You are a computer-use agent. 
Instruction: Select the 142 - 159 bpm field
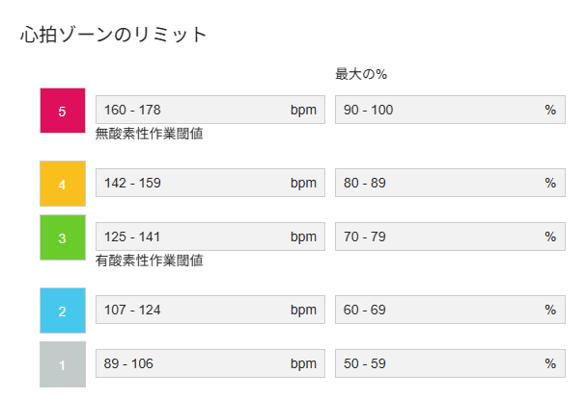[x=210, y=182]
